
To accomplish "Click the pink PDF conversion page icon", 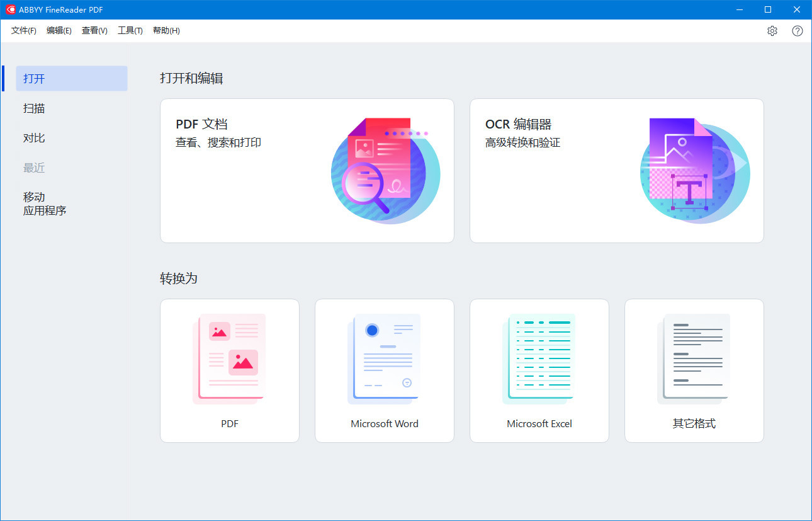I will pyautogui.click(x=229, y=358).
